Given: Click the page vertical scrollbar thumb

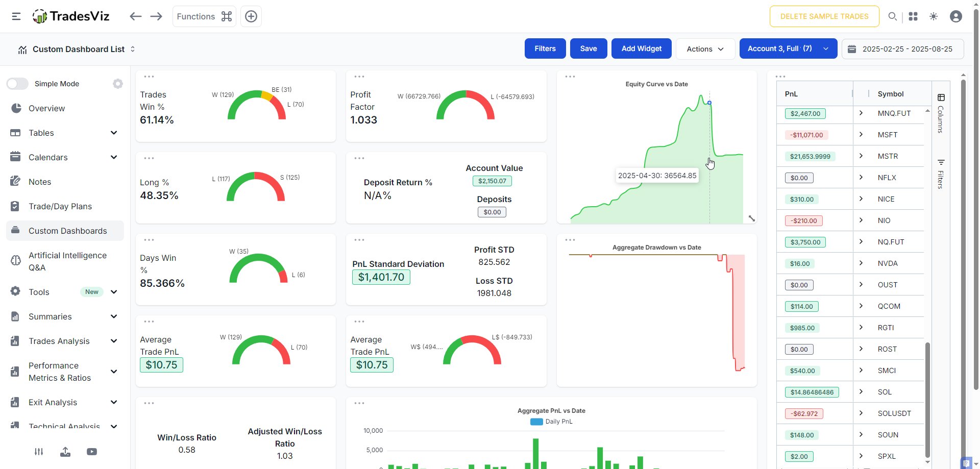Looking at the screenshot, I should point(975,199).
